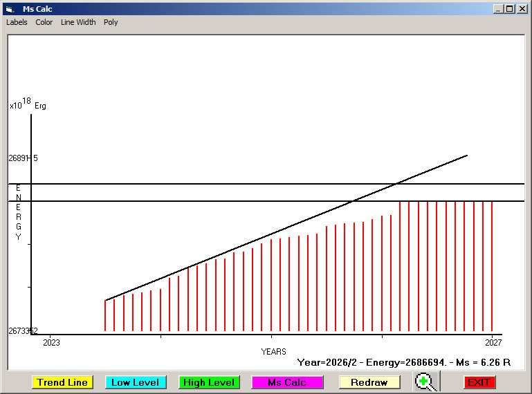
Task: Click the 2027 label on the year axis
Action: [x=493, y=342]
